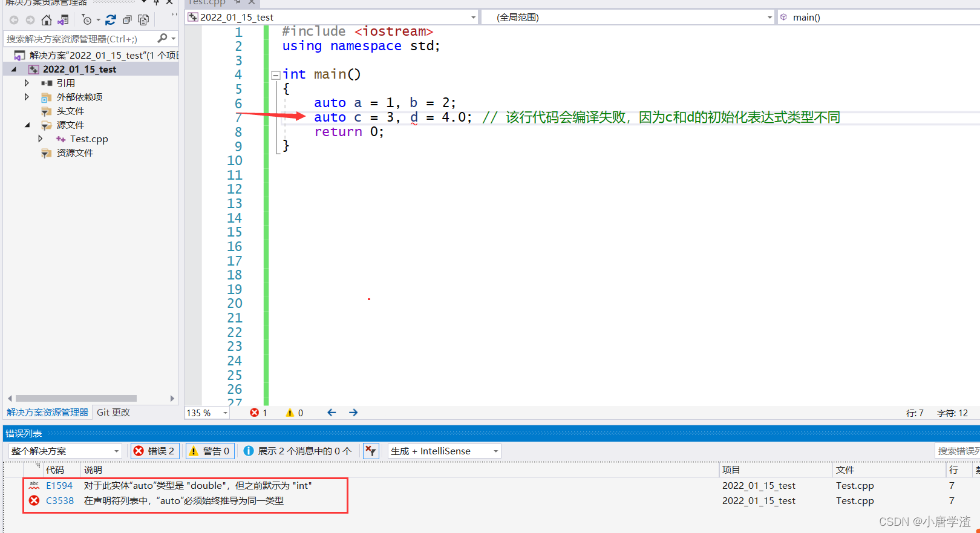980x533 pixels.
Task: Open the 整个解决方案 scope dropdown
Action: point(65,451)
